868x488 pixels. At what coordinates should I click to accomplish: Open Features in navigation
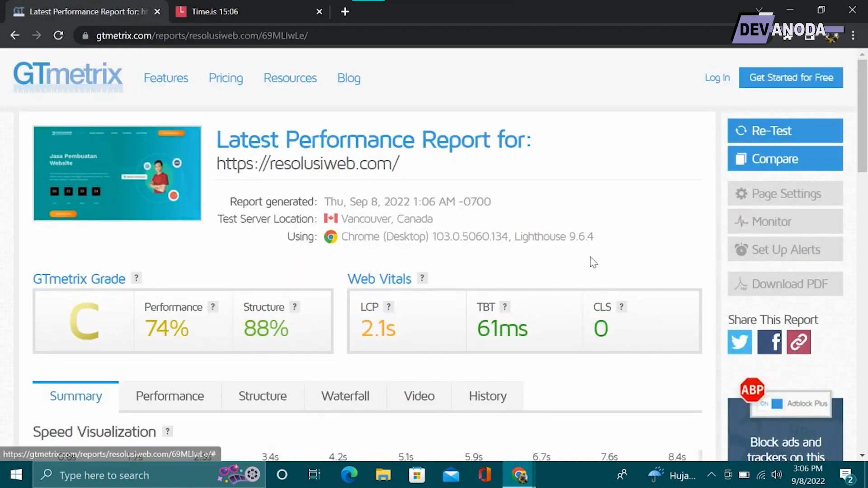click(166, 78)
